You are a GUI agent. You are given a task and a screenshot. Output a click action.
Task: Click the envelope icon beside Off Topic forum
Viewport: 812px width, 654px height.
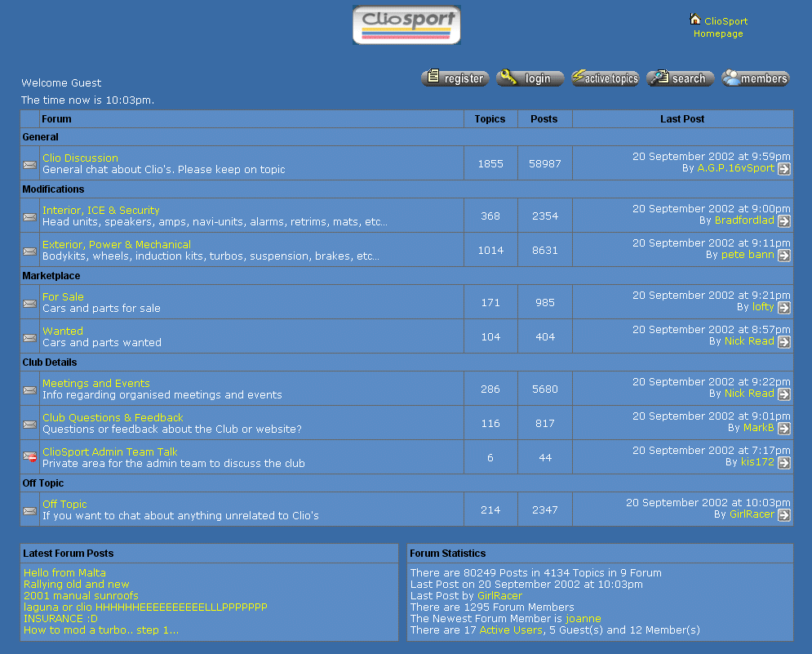coord(30,511)
